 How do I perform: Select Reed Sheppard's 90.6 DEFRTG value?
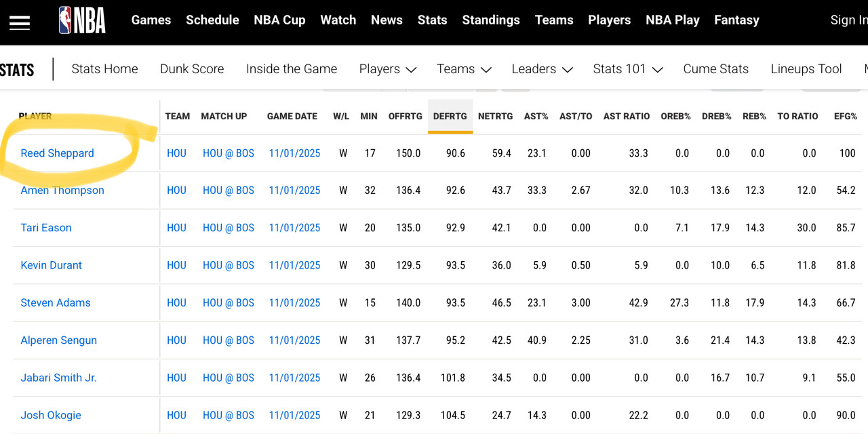pos(456,153)
